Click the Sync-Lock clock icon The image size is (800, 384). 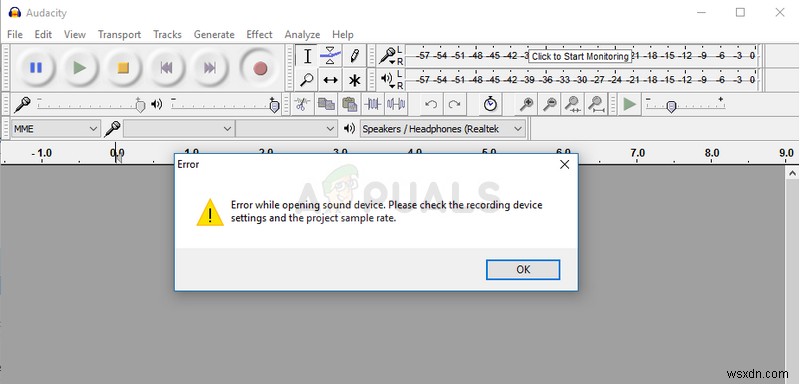pyautogui.click(x=490, y=105)
